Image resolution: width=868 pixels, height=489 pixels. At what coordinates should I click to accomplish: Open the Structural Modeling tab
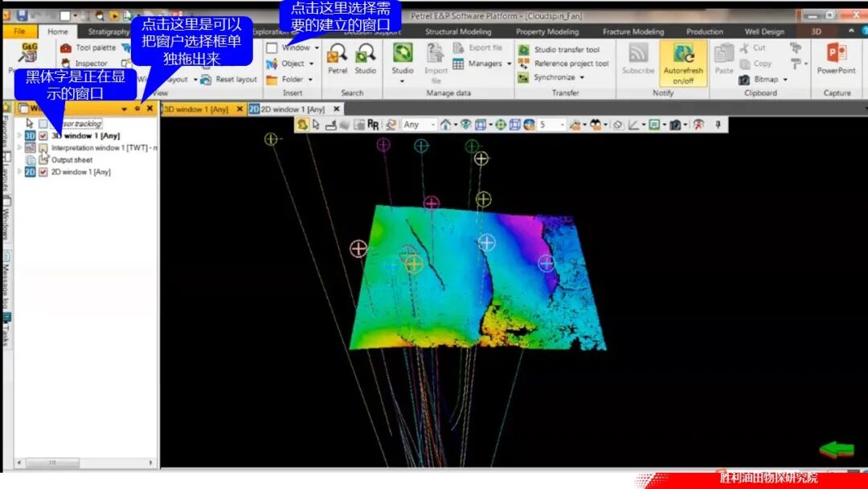[x=458, y=31]
